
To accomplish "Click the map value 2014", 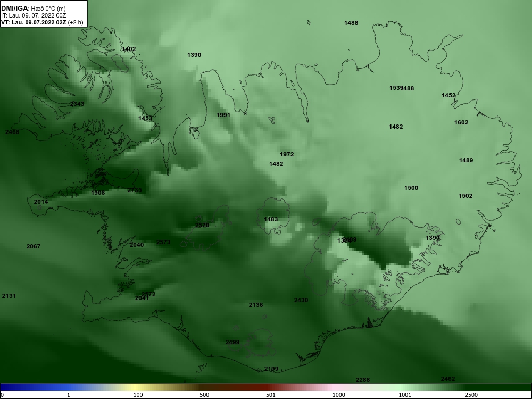I will pos(41,202).
